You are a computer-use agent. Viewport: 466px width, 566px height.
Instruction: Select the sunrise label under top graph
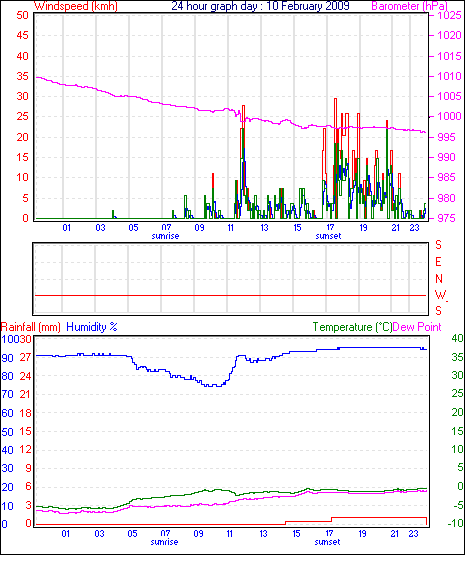(x=165, y=236)
